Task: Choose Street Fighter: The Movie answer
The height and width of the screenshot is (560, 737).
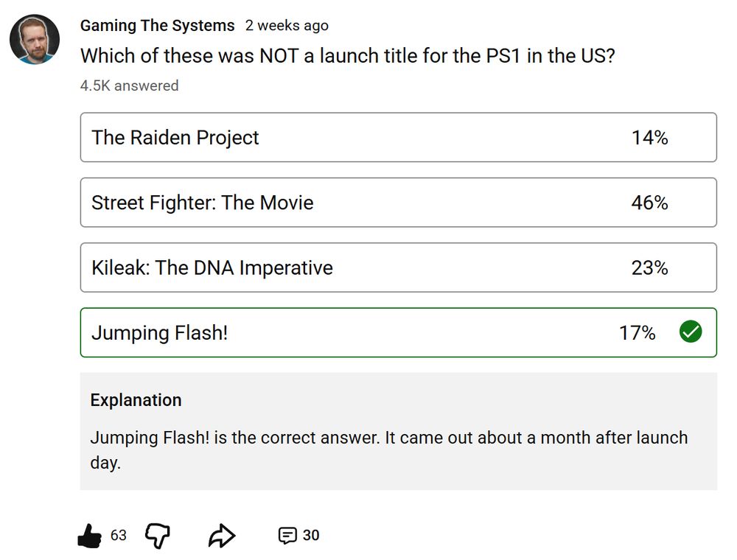Action: (x=398, y=203)
